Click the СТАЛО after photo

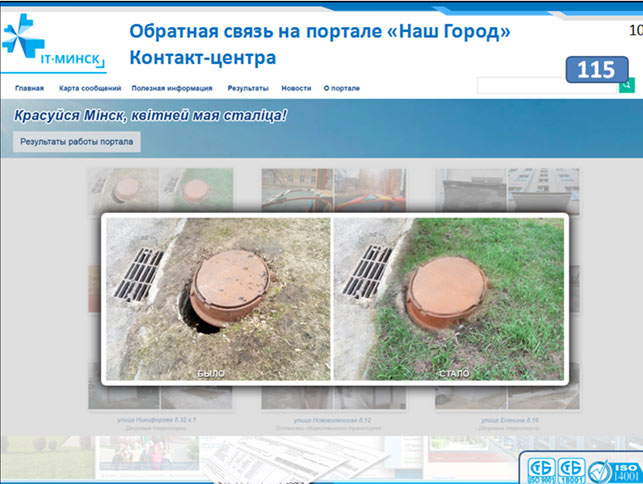point(447,297)
